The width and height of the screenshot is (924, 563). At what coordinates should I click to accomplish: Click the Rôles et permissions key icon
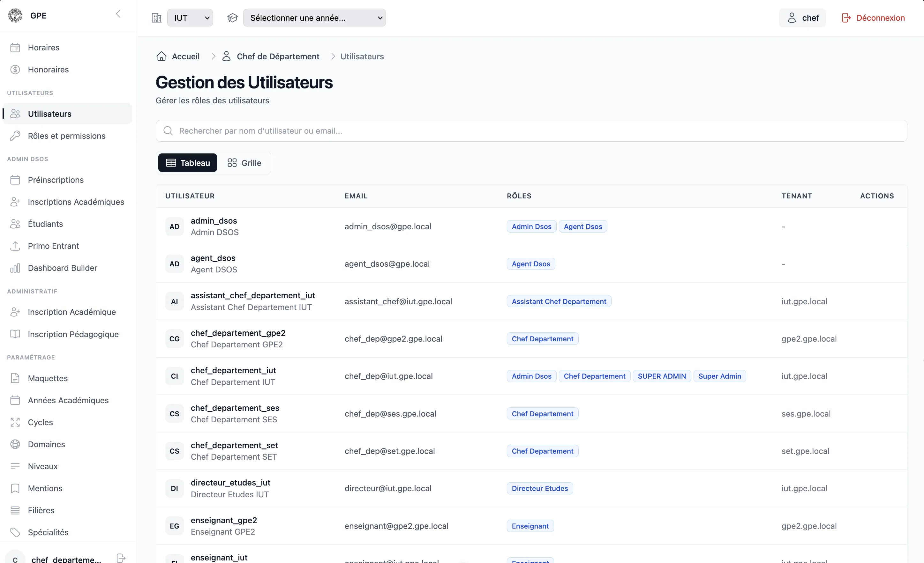coord(15,136)
